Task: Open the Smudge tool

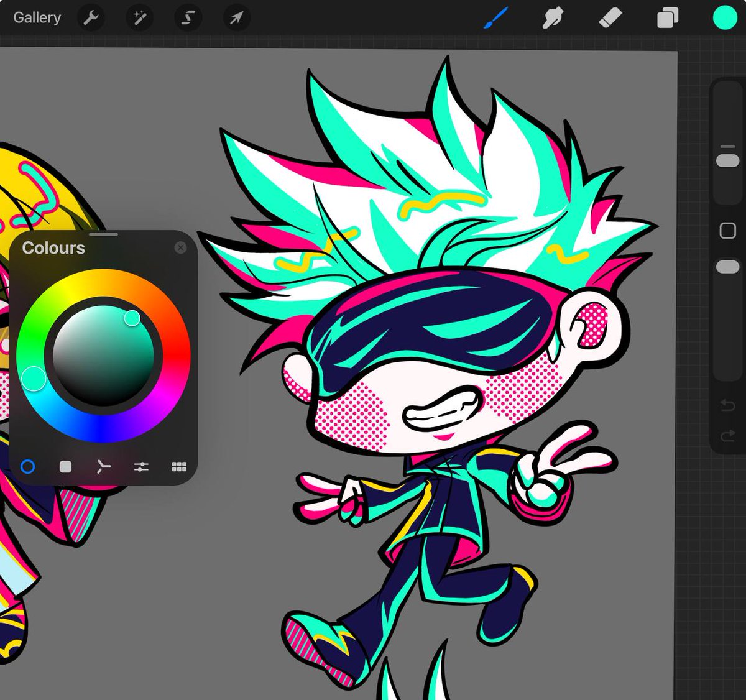Action: [552, 17]
